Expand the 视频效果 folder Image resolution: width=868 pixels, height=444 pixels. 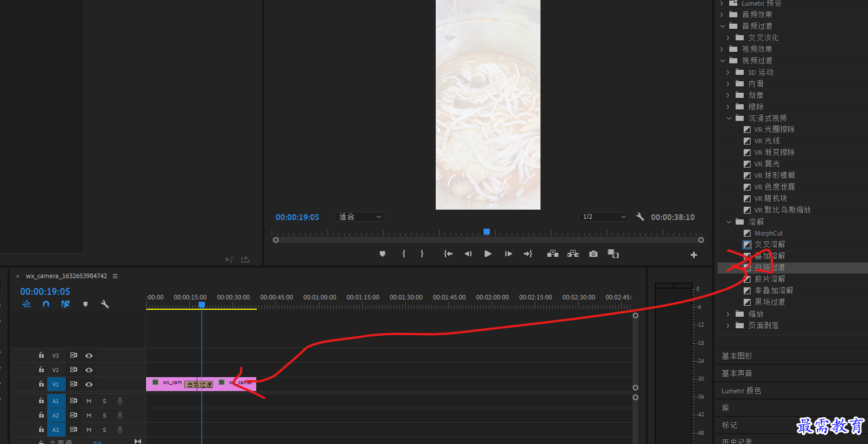pyautogui.click(x=722, y=49)
